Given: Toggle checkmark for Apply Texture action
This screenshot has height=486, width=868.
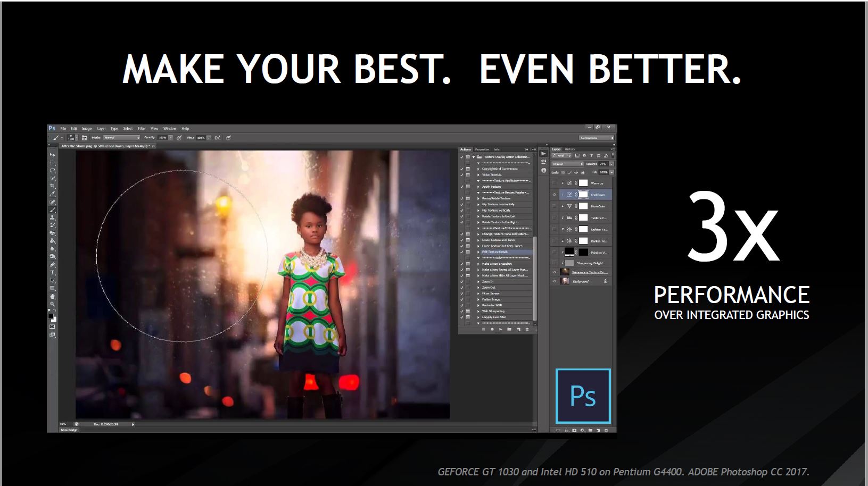Looking at the screenshot, I should coord(462,187).
